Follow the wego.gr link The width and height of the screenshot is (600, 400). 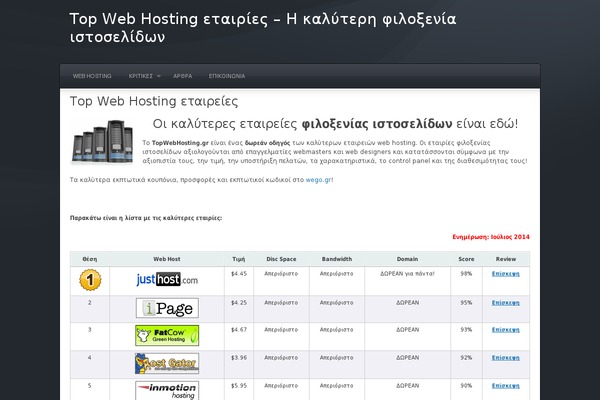(x=318, y=180)
